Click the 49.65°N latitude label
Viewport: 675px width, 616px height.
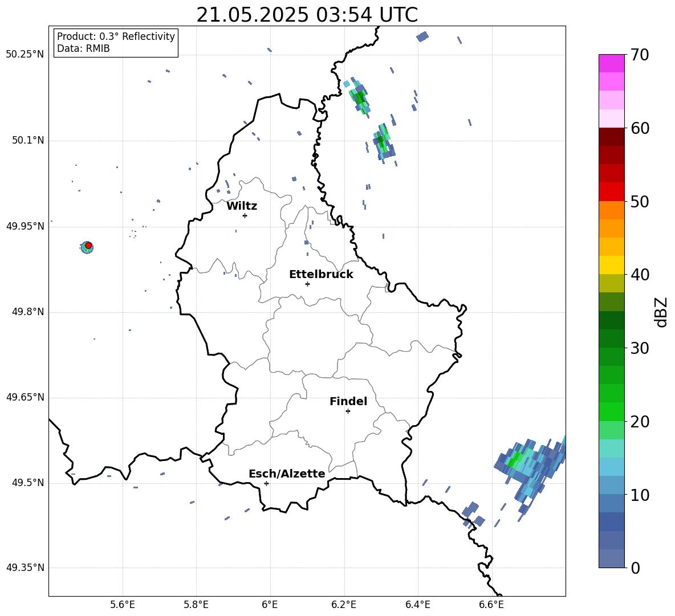pyautogui.click(x=25, y=397)
